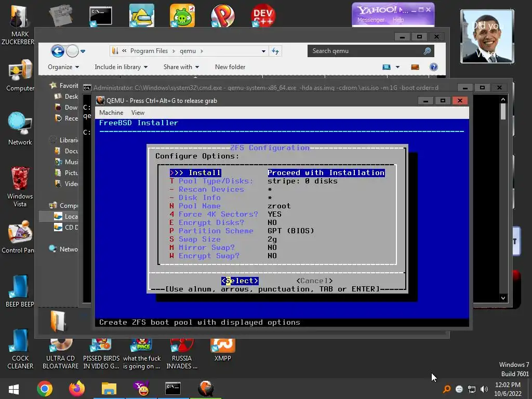Select Downloads in Explorer navigation pane
This screenshot has height=399, width=532.
pyautogui.click(x=66, y=107)
